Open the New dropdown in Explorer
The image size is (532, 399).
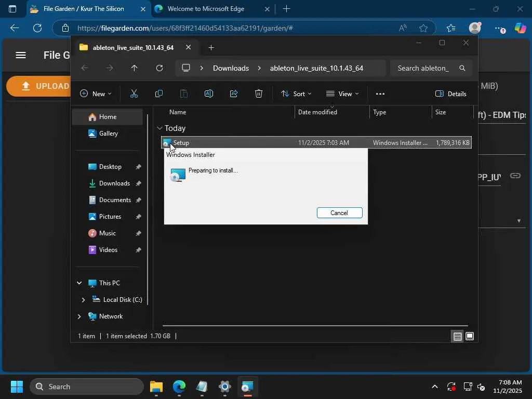[96, 94]
